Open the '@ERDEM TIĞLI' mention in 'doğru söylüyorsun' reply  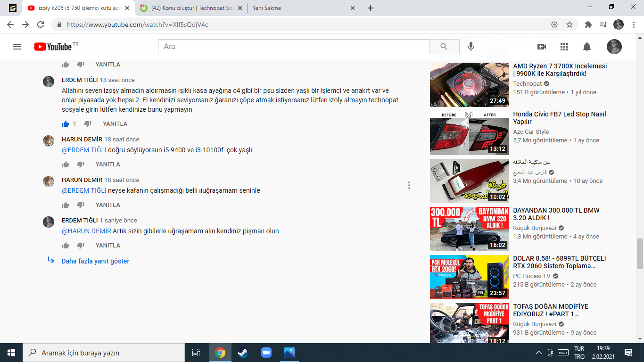(x=84, y=150)
